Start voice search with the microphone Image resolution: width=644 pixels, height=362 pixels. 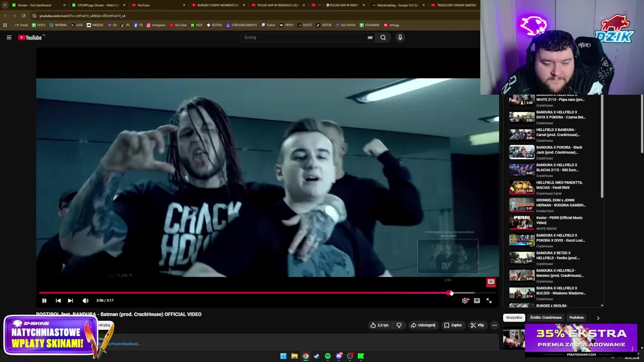(400, 37)
